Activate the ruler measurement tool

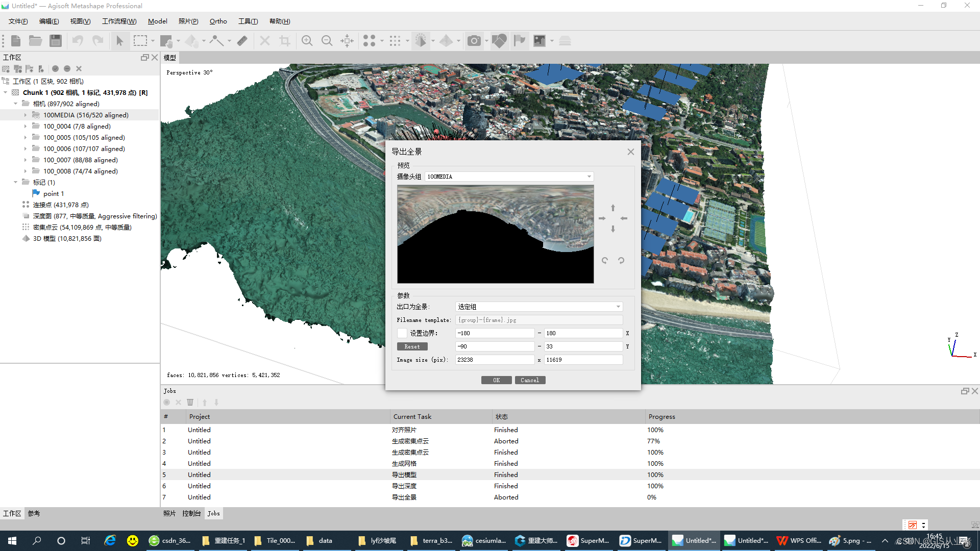point(242,40)
